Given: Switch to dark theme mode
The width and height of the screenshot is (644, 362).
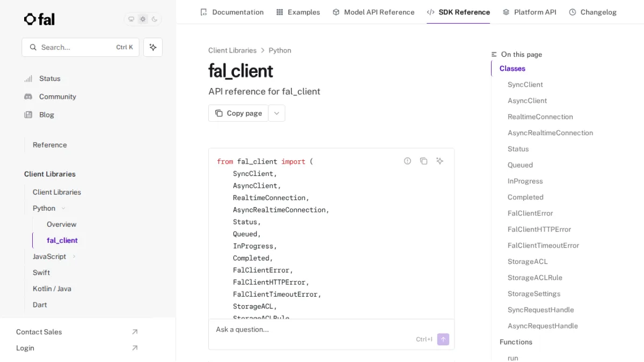Looking at the screenshot, I should (155, 19).
